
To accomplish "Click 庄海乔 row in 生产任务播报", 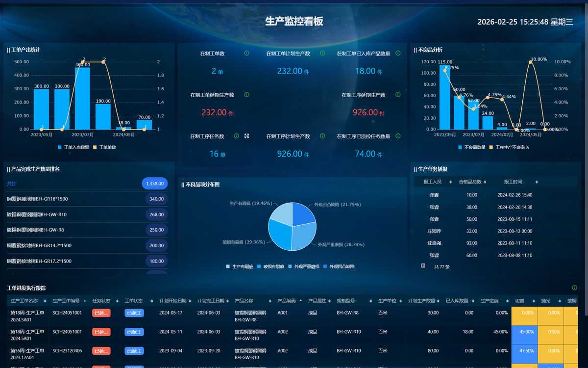I will click(495, 231).
